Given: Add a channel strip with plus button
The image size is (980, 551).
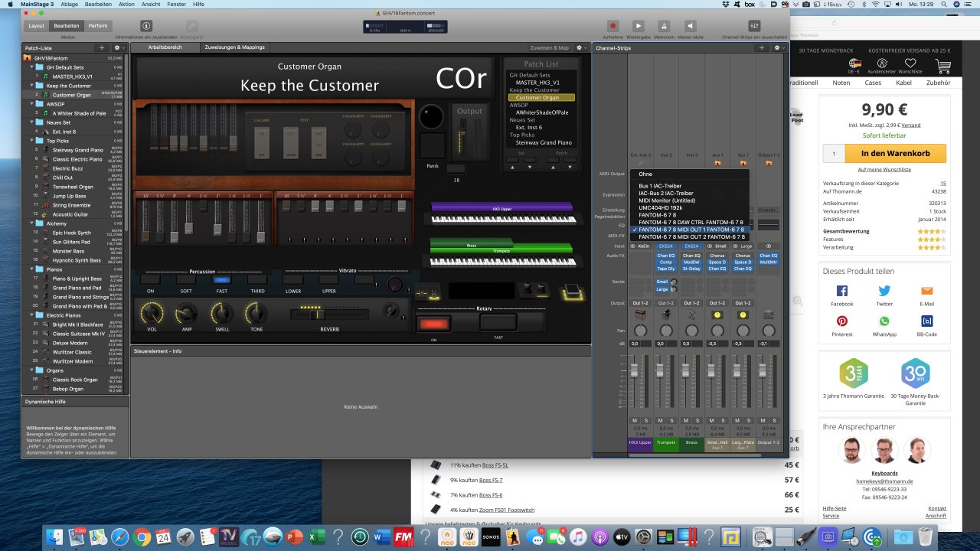Looking at the screenshot, I should tap(762, 47).
